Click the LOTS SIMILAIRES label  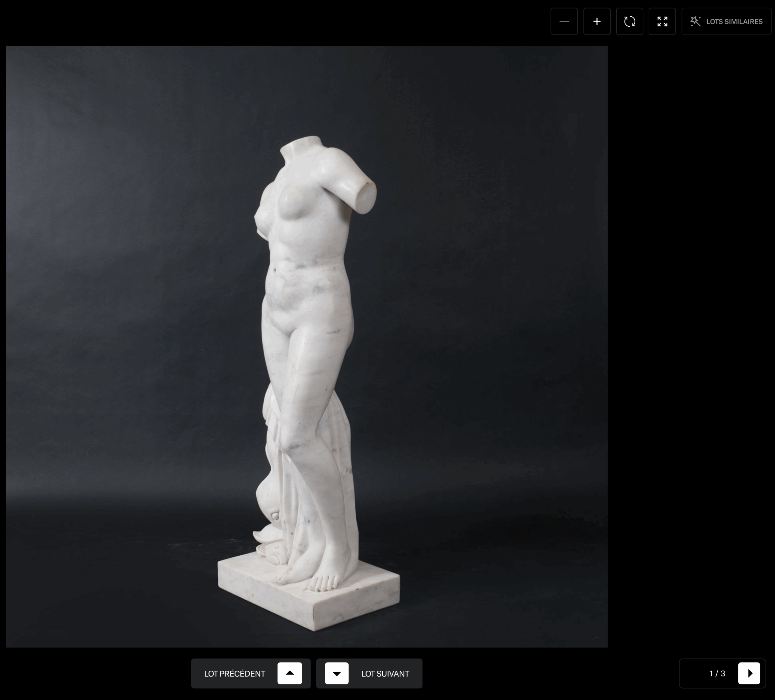click(x=734, y=22)
